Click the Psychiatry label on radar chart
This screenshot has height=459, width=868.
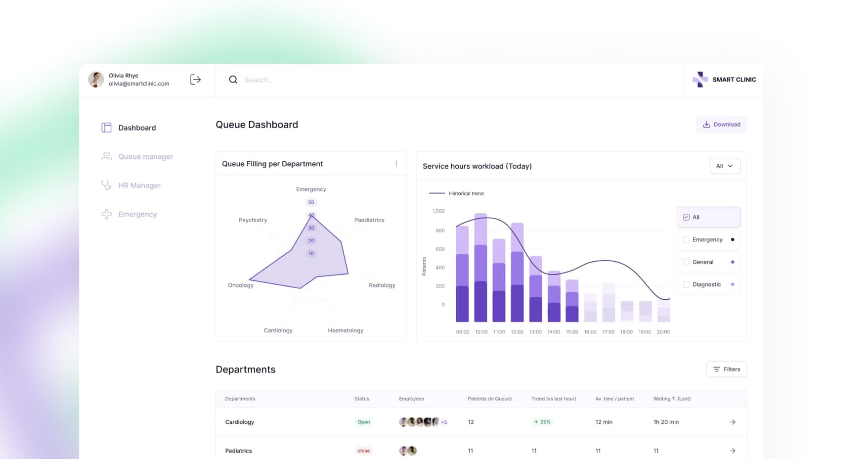253,220
